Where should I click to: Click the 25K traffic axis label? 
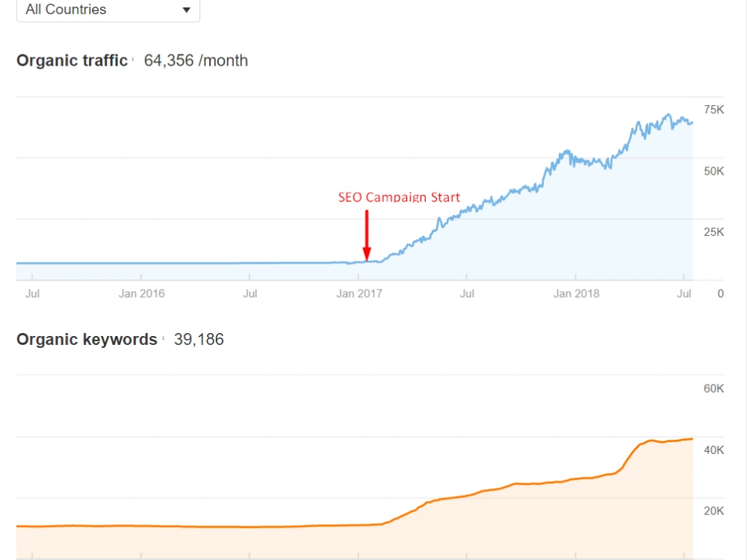(x=713, y=232)
